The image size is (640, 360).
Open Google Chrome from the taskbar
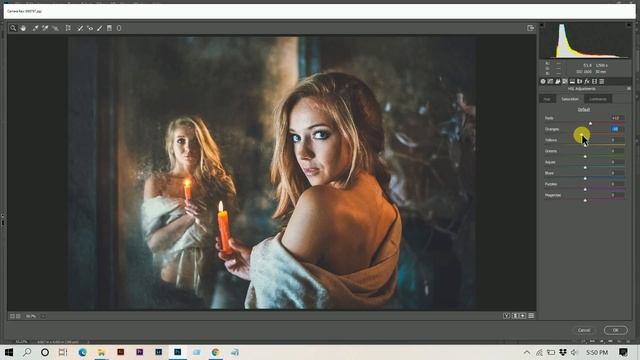216,352
